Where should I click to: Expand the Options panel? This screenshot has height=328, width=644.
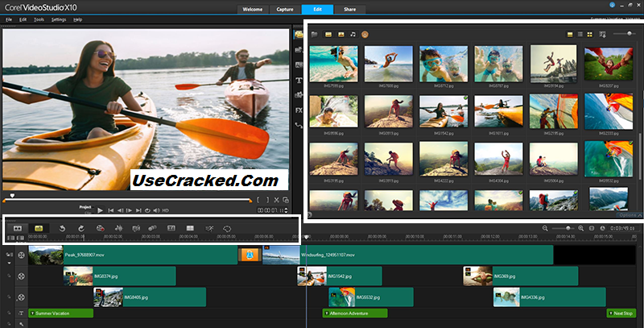[x=630, y=215]
